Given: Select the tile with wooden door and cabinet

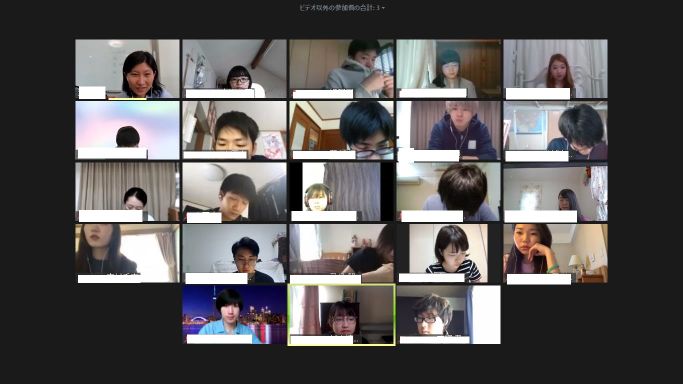Looking at the screenshot, I should (x=342, y=130).
